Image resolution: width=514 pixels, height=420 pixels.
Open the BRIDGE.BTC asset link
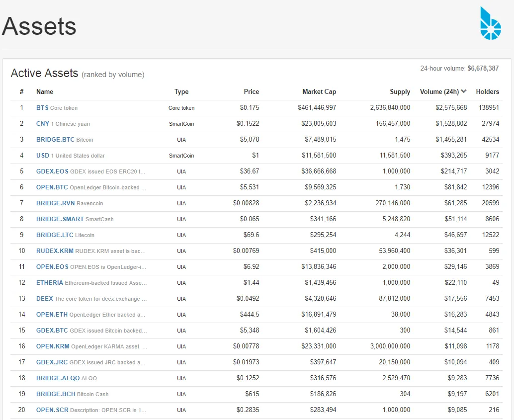[55, 140]
